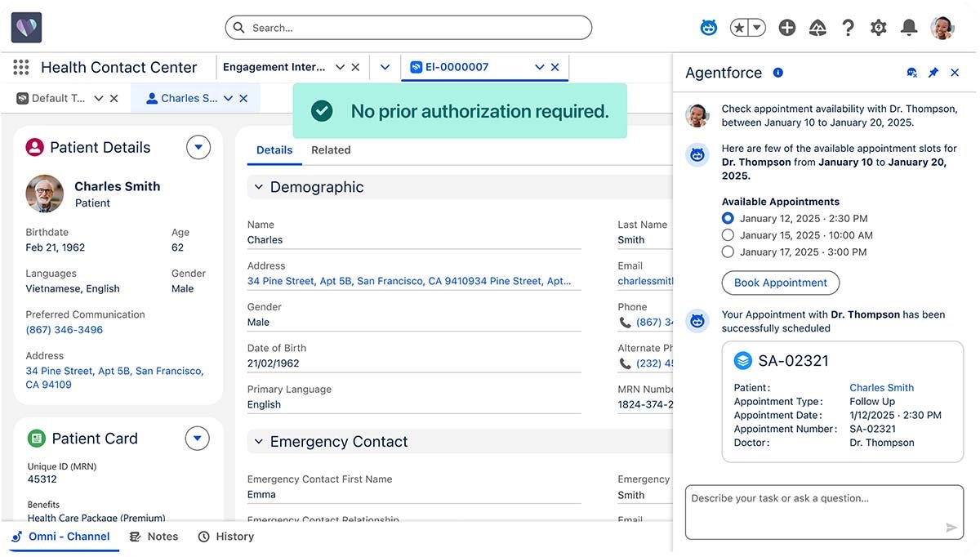
Task: Choose the January 12, 2025 2:30 PM appointment
Action: [x=728, y=218]
